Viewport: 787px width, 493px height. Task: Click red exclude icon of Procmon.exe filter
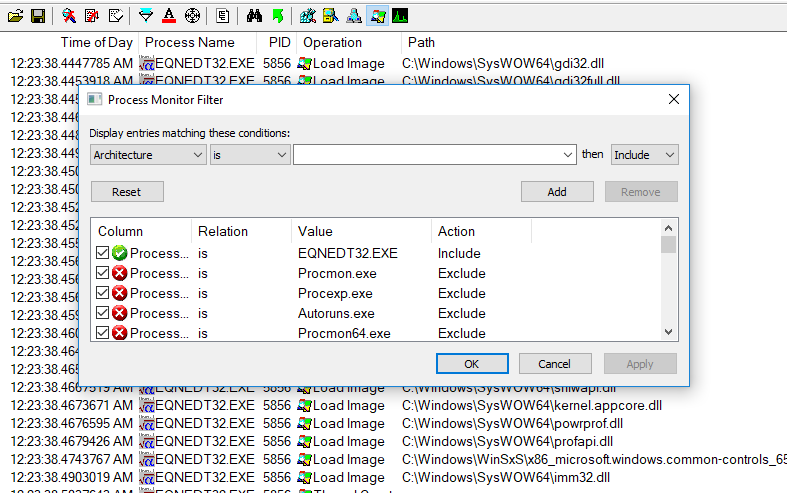pyautogui.click(x=119, y=273)
